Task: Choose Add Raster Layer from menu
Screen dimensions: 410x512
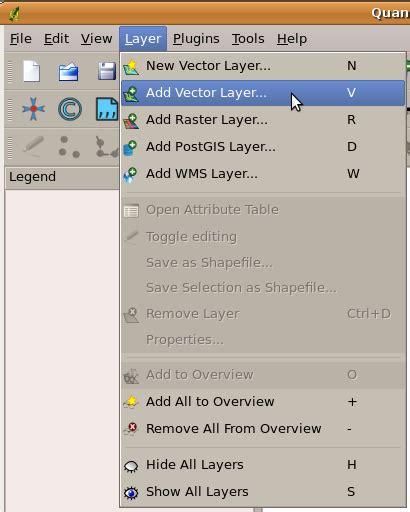Action: pos(263,120)
